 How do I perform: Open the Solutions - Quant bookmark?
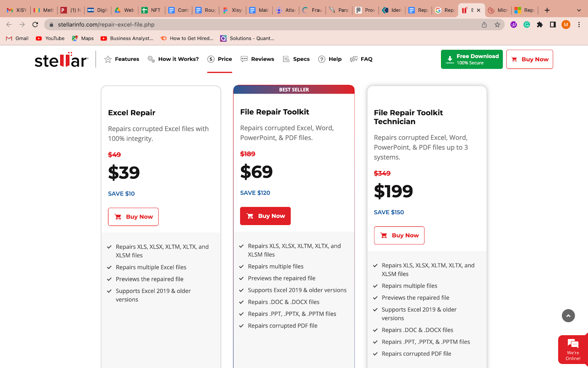pyautogui.click(x=247, y=38)
